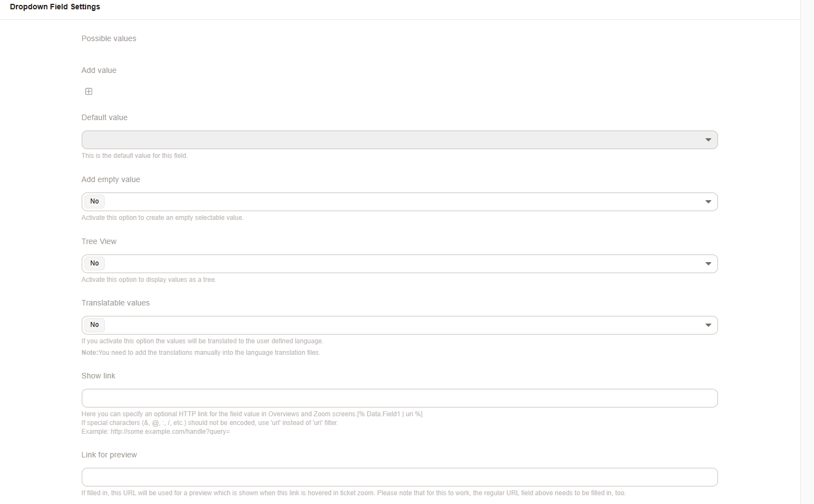Viewport: 814px width, 504px height.
Task: Click the Default value field help text
Action: (134, 155)
